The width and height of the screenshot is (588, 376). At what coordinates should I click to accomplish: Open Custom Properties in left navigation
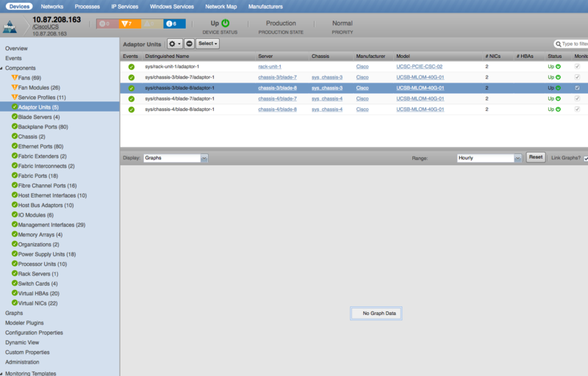[x=27, y=352]
